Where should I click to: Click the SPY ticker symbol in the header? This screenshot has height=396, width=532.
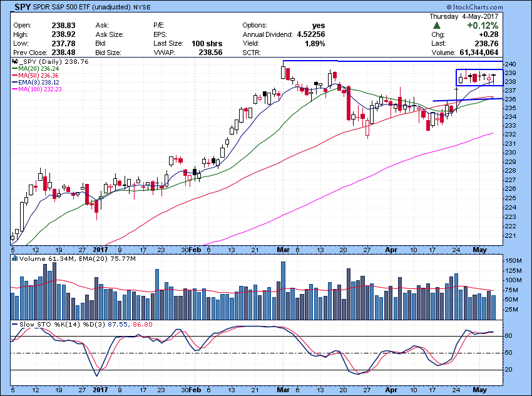23,7
